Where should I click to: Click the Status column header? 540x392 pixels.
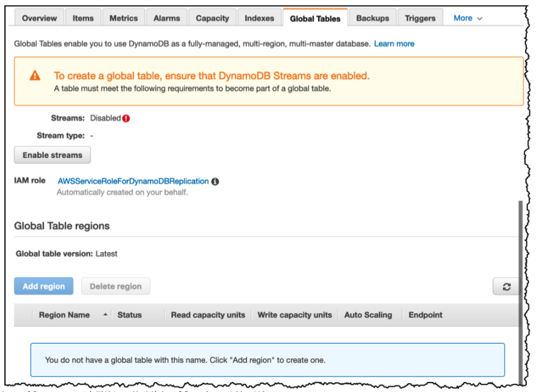pos(129,315)
